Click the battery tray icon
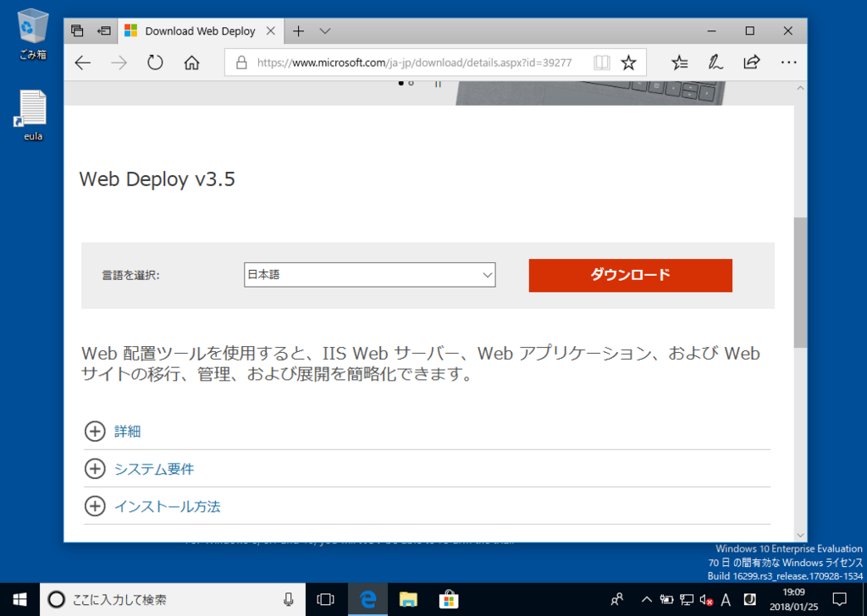867x616 pixels. point(667,599)
